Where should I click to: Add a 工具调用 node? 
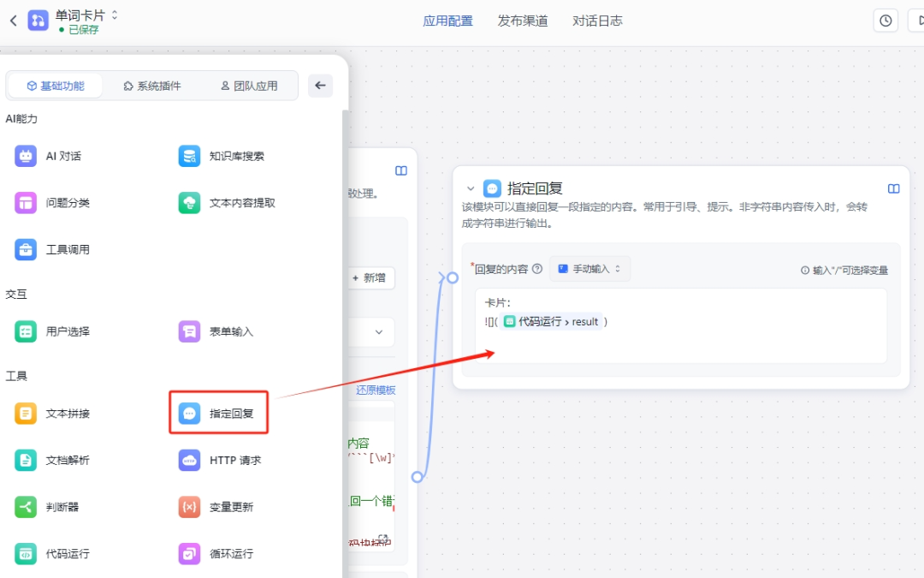point(52,249)
